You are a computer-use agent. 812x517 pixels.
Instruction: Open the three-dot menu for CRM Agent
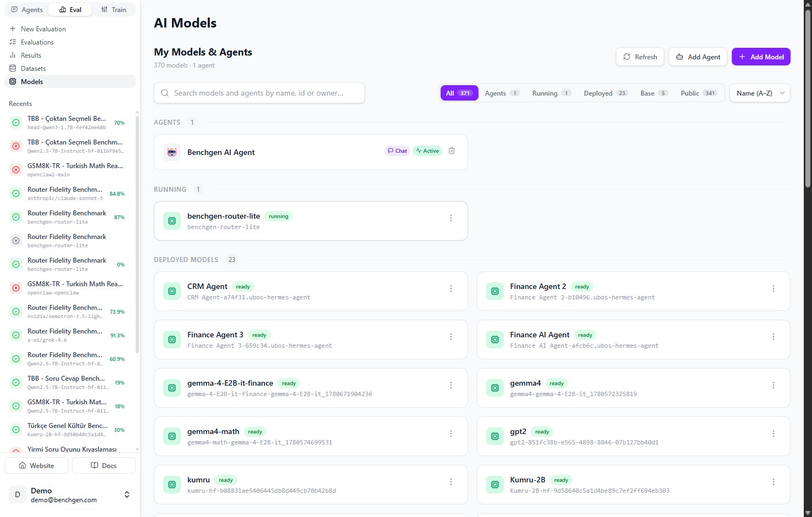coord(451,288)
